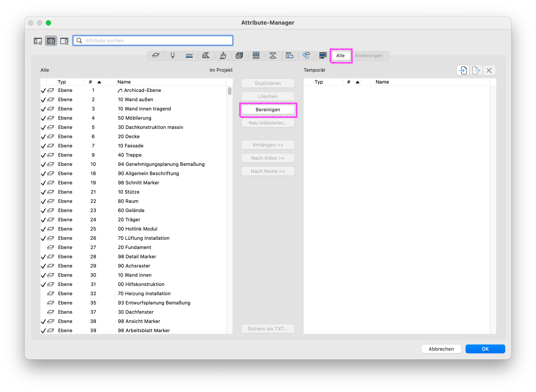The image size is (536, 392).
Task: Click the project list vertical scrollbar thumb
Action: point(229,91)
